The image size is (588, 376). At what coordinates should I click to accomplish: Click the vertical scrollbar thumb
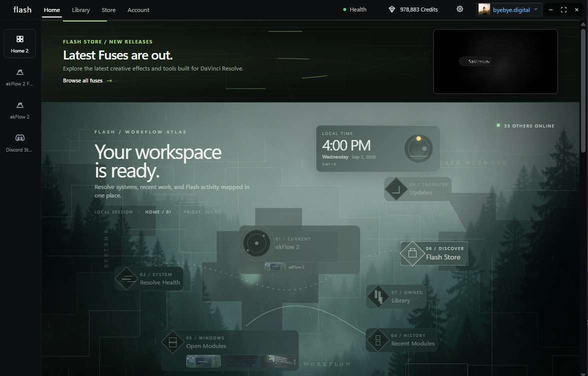[583, 90]
